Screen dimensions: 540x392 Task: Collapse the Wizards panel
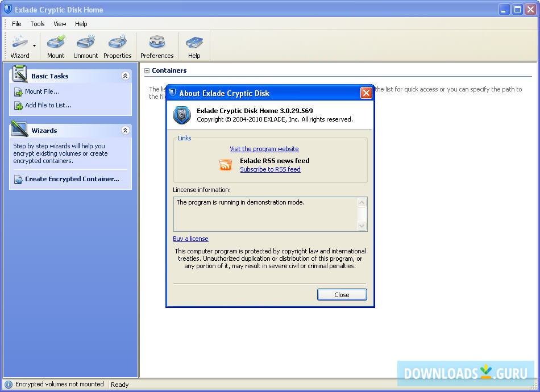pos(126,130)
